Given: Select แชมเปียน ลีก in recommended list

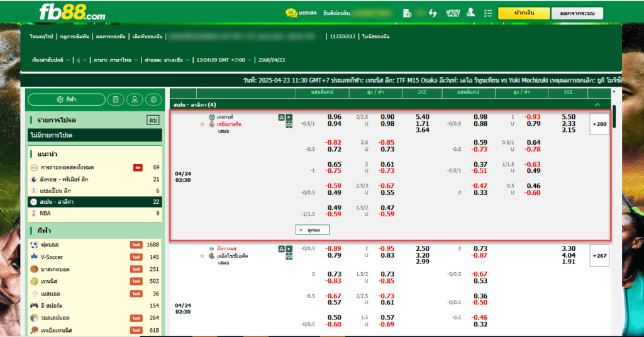Looking at the screenshot, I should tap(95, 191).
